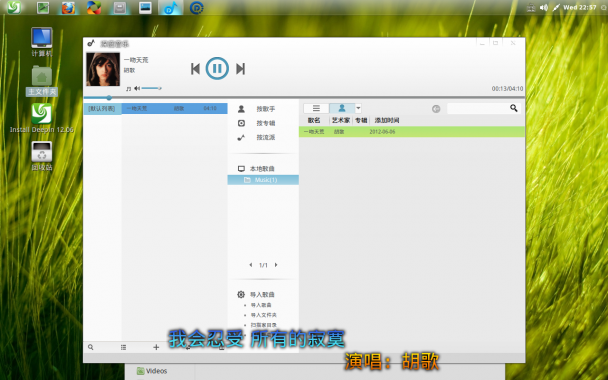Viewport: 608px width, 380px height.
Task: Open system volume in the tray
Action: click(544, 7)
